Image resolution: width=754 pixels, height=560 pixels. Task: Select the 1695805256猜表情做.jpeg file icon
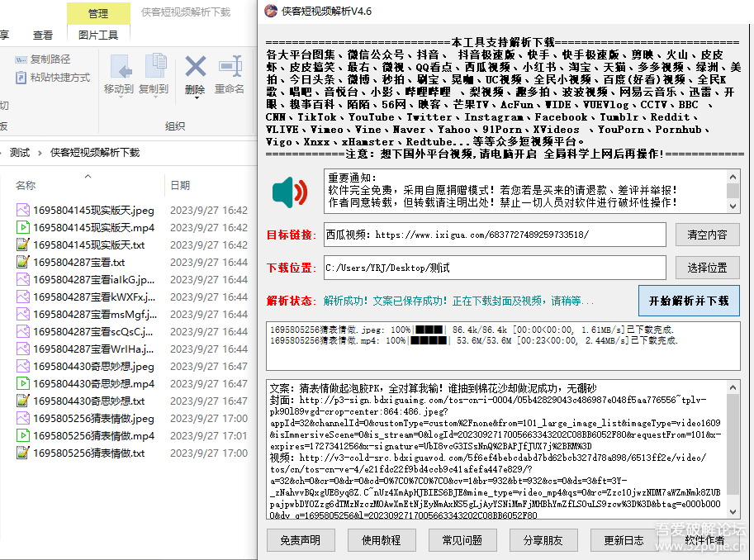click(x=22, y=418)
